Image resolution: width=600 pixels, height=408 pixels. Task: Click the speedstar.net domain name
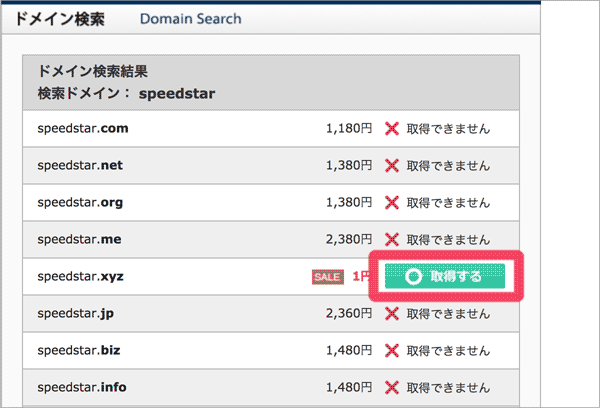click(79, 166)
